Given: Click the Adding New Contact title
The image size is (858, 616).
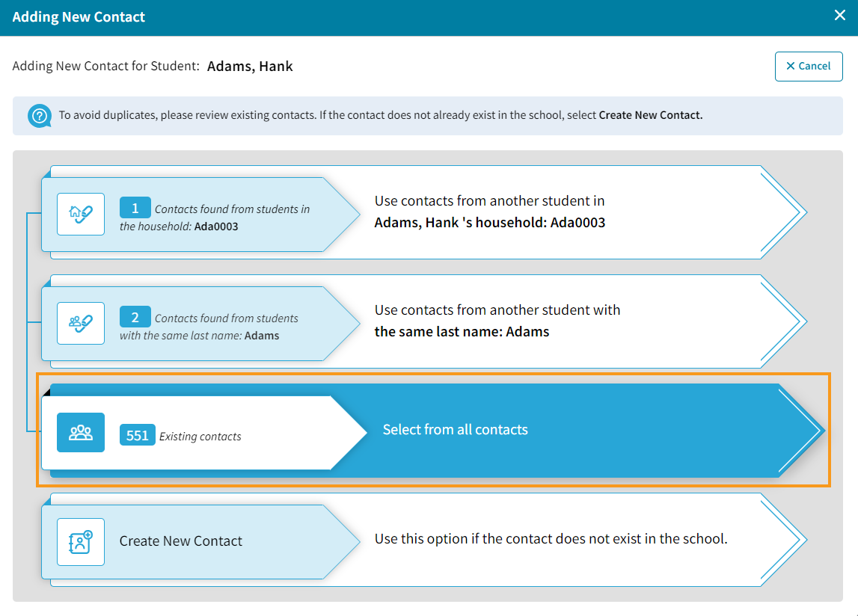Looking at the screenshot, I should click(x=79, y=17).
